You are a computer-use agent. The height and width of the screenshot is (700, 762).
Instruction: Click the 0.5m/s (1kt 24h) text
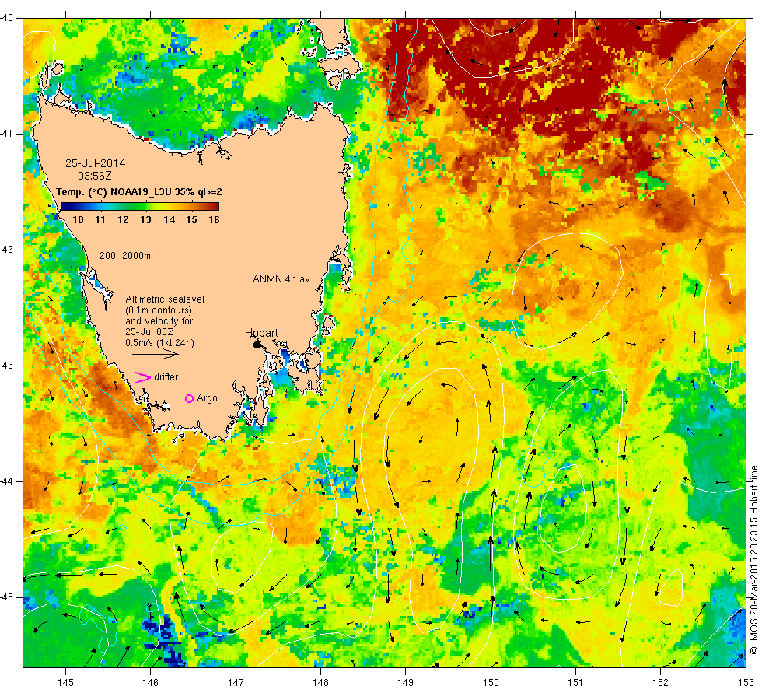pos(160,343)
